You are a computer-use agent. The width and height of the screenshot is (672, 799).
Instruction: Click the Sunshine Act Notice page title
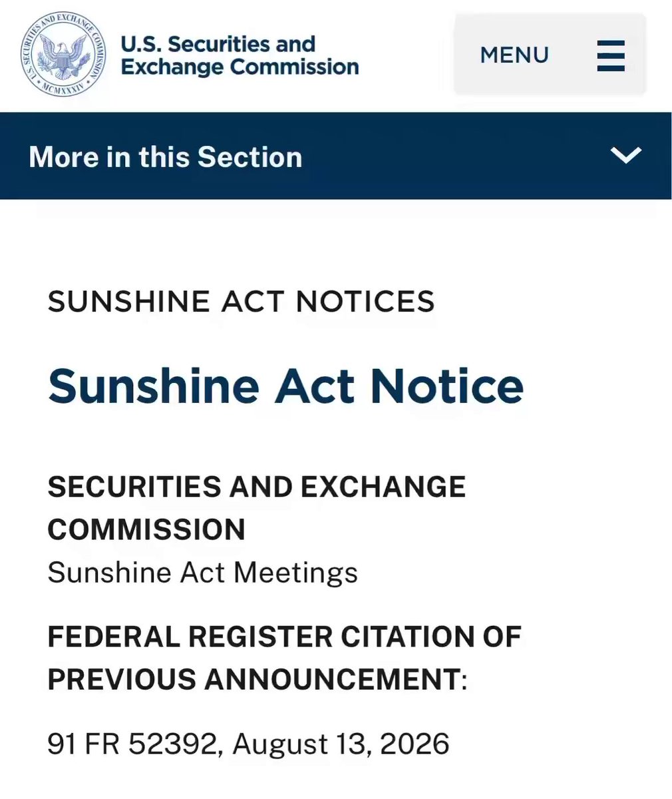click(x=285, y=386)
